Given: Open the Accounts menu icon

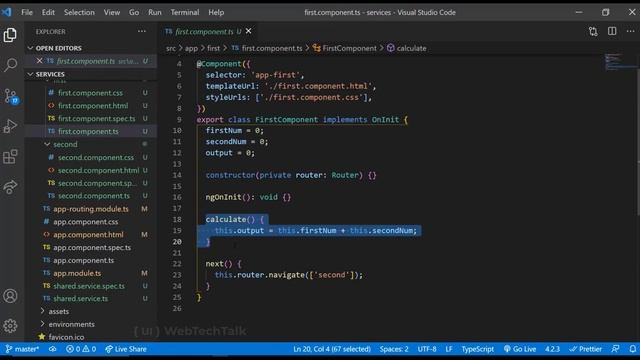Looking at the screenshot, I should [x=10, y=296].
